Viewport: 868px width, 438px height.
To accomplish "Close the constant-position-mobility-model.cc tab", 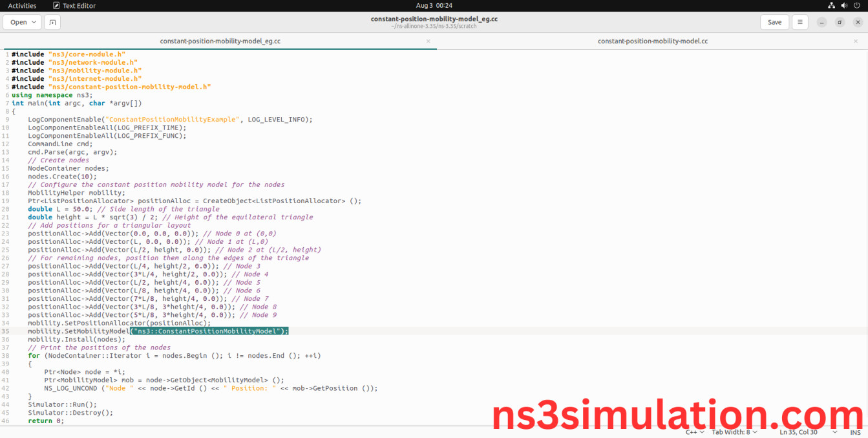I will 856,41.
